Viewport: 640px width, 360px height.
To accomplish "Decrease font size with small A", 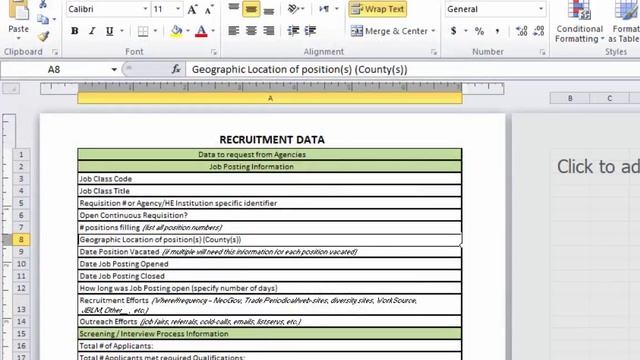I will (x=209, y=9).
